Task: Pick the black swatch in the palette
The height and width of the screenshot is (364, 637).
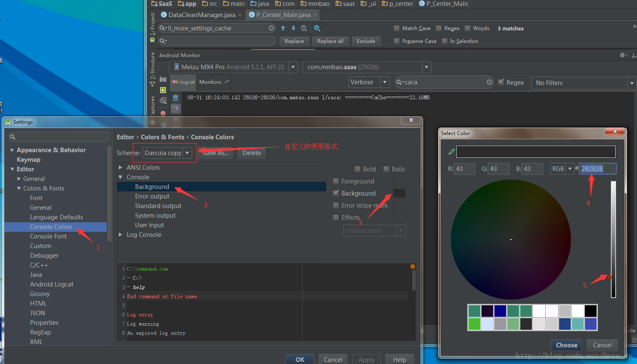Action: pyautogui.click(x=590, y=311)
